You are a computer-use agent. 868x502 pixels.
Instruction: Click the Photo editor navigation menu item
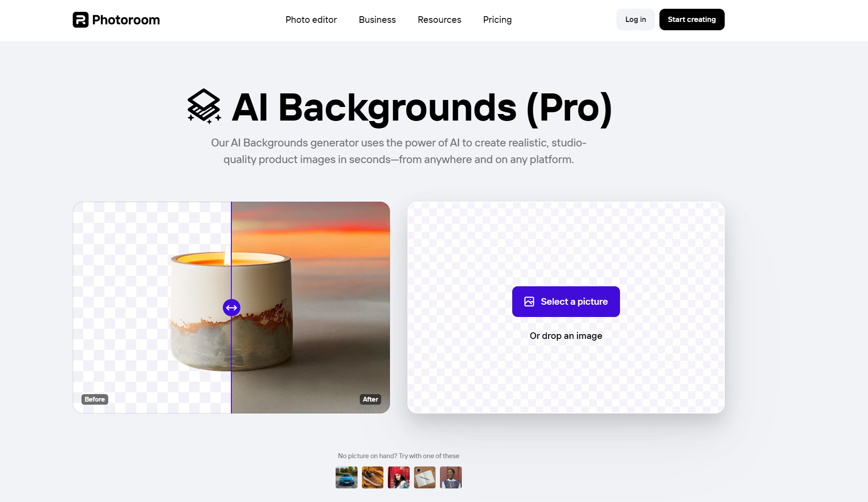[x=311, y=19]
